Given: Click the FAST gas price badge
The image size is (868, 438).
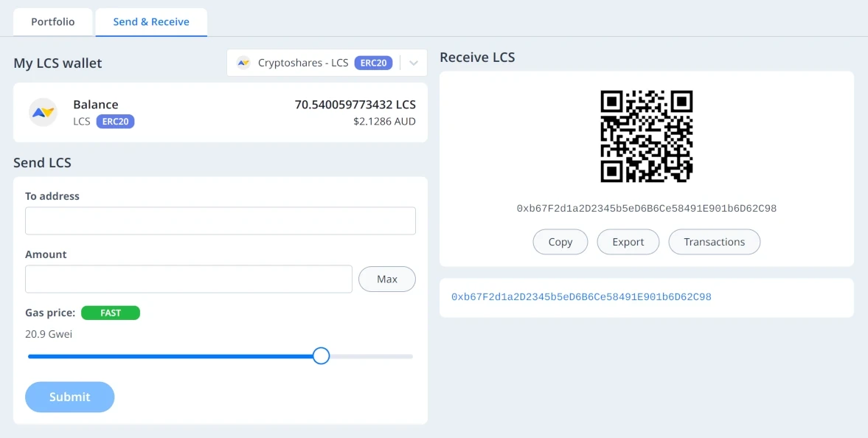Looking at the screenshot, I should click(111, 313).
